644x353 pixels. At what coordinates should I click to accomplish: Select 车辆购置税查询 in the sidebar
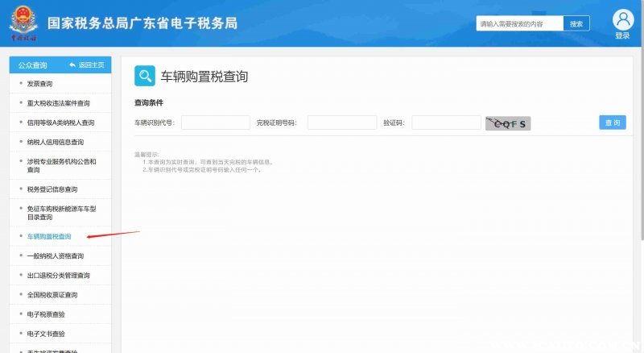49,237
